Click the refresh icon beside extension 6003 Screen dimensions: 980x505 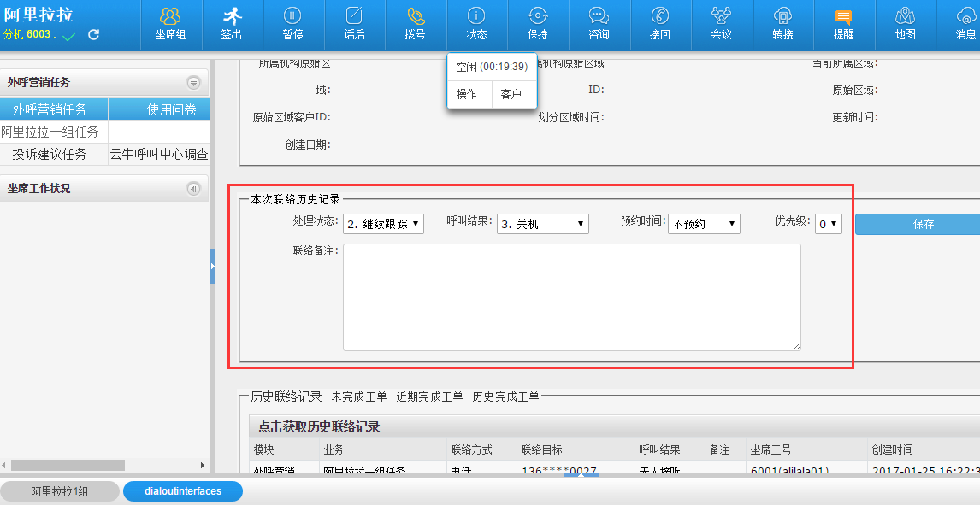point(94,35)
